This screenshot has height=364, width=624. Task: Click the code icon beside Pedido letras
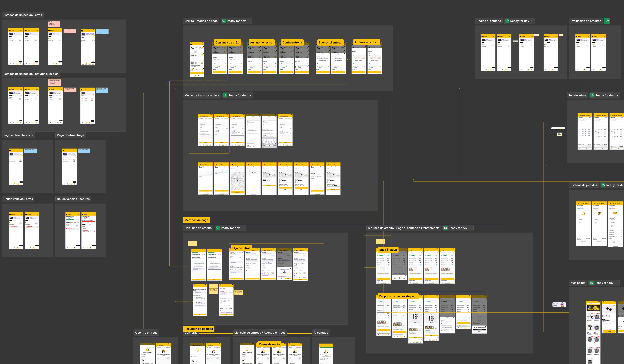tap(592, 95)
